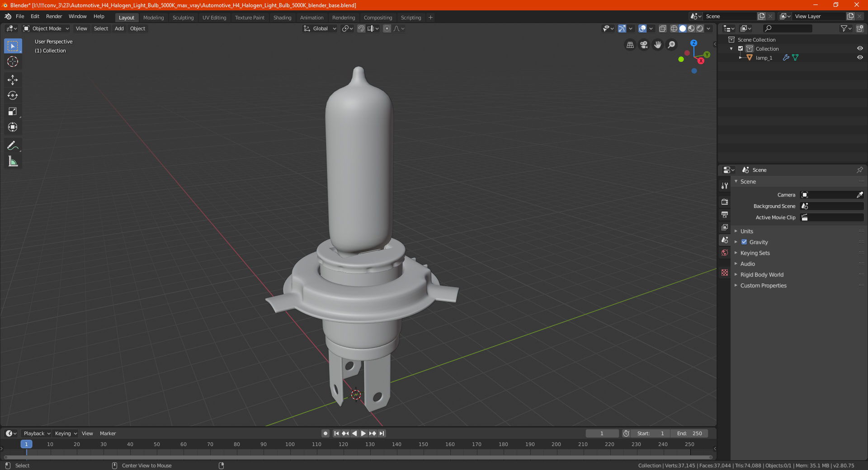Click the pan view hand icon

tap(658, 45)
